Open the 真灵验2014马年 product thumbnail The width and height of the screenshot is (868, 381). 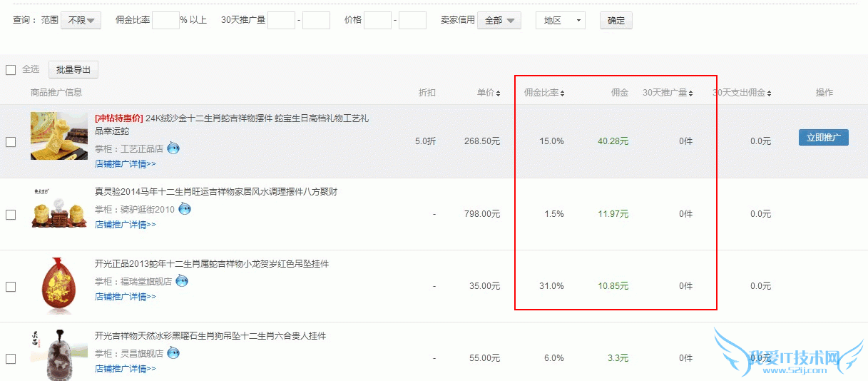point(59,208)
